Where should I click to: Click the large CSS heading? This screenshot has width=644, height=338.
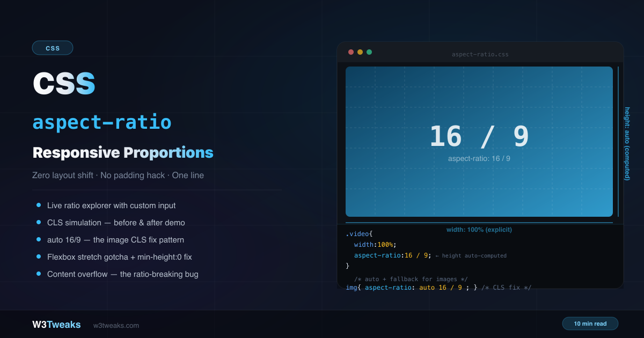point(64,84)
